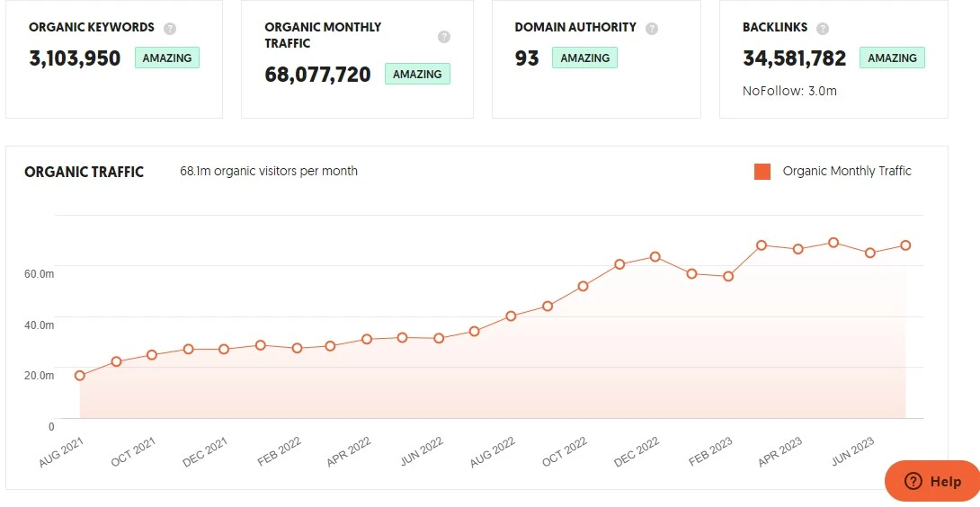Open the orange Help button
Image resolution: width=980 pixels, height=507 pixels.
933,481
